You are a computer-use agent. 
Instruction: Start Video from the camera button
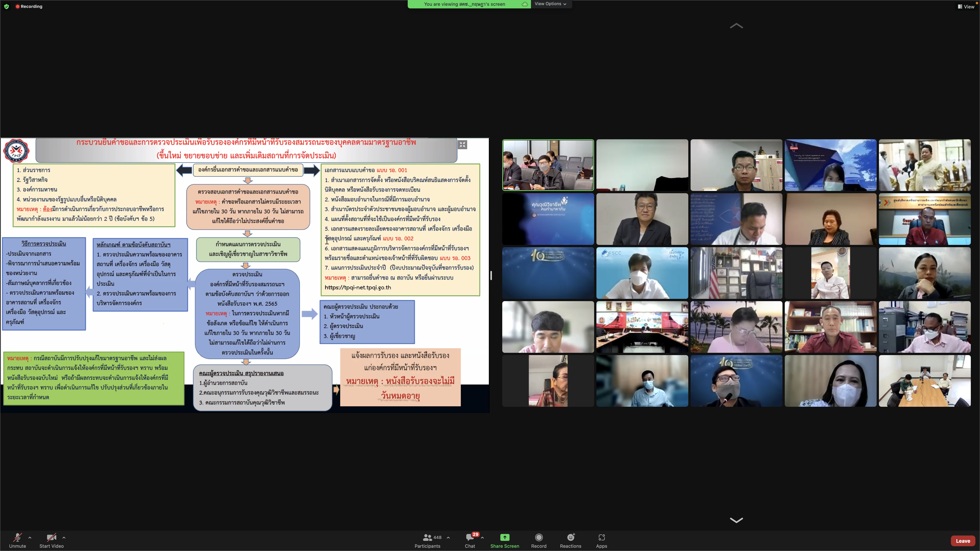click(x=51, y=540)
